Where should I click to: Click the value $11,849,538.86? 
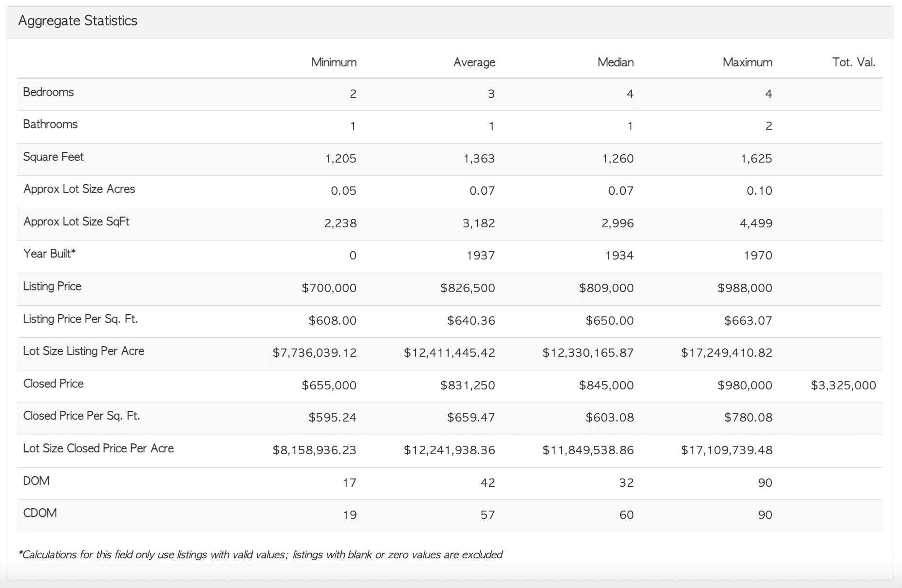(x=588, y=450)
